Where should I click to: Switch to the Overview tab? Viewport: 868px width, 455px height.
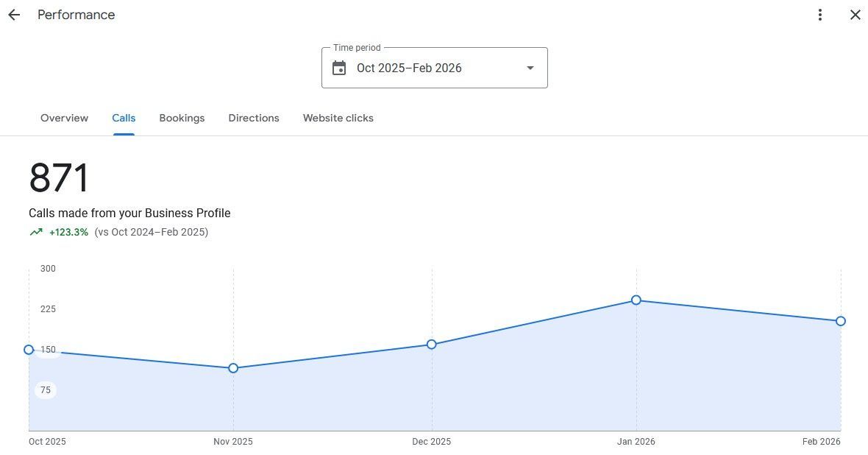64,118
